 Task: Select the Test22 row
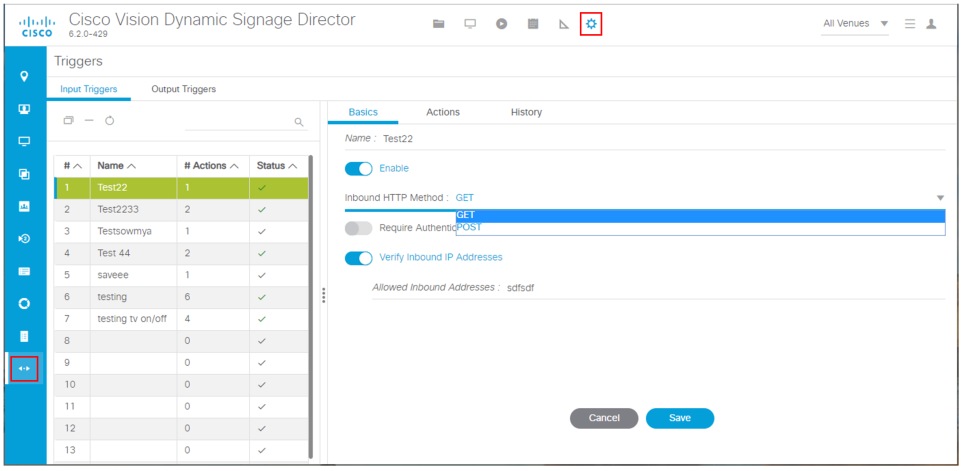(181, 188)
